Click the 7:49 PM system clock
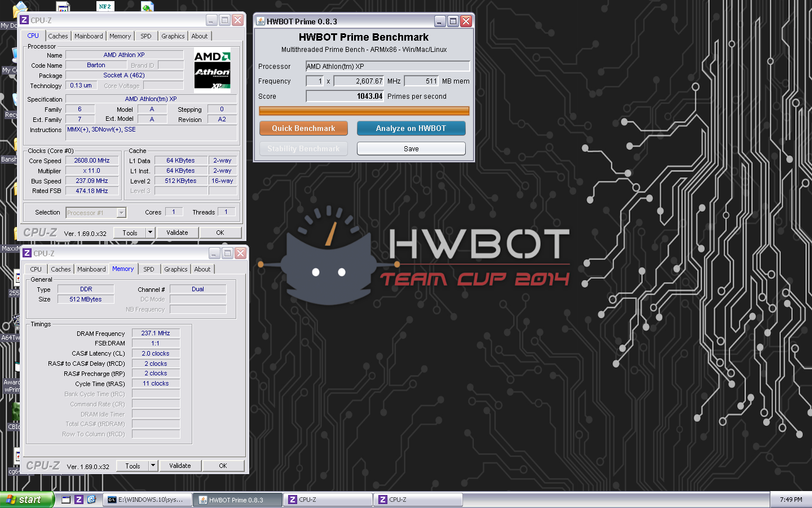The width and height of the screenshot is (812, 508). (x=791, y=500)
